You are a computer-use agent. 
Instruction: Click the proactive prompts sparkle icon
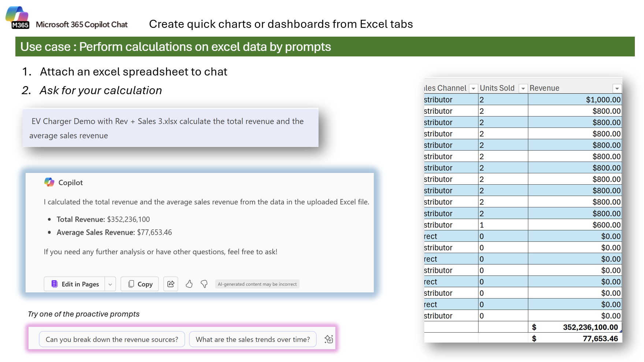(328, 339)
